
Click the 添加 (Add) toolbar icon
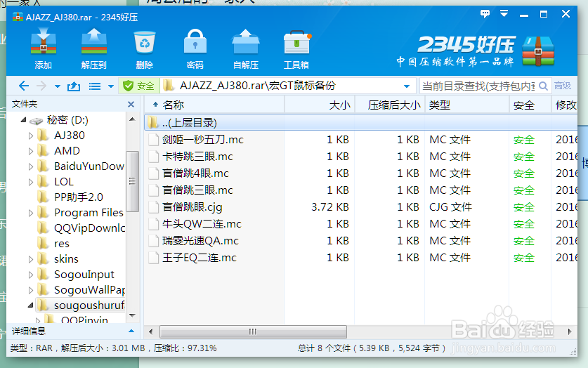43,48
